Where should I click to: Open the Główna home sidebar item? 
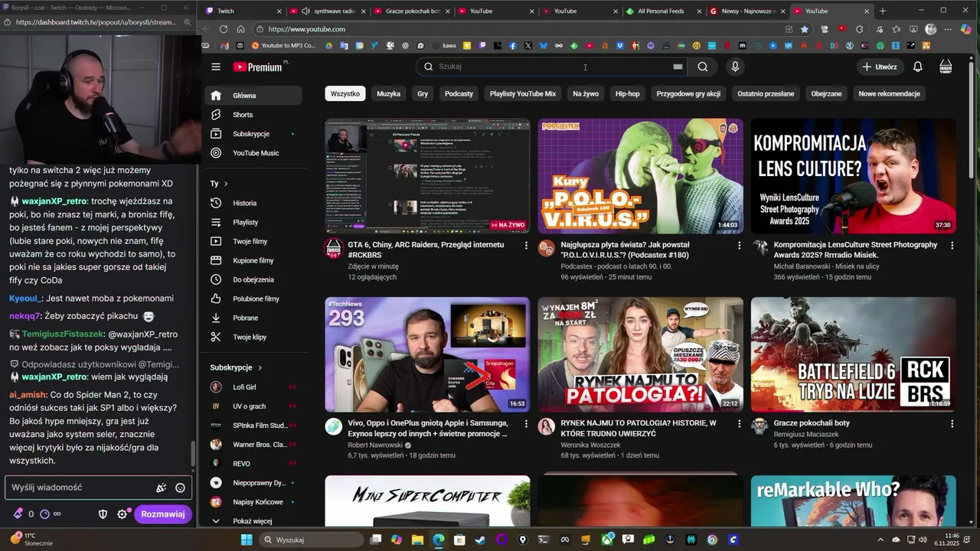[x=253, y=96]
